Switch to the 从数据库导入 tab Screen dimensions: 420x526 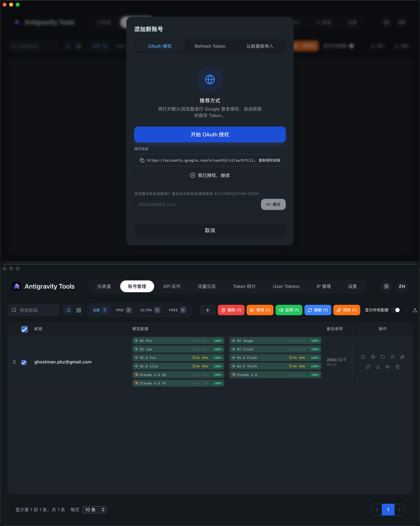point(260,46)
